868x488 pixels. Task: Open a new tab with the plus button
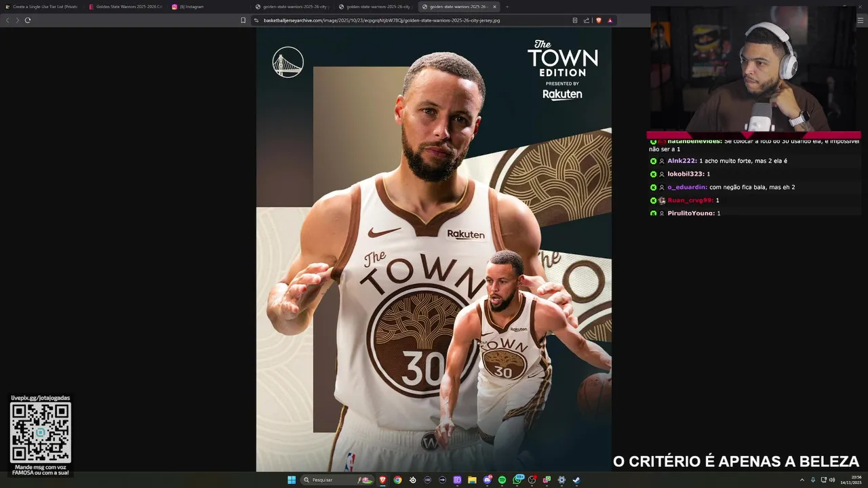pyautogui.click(x=507, y=7)
